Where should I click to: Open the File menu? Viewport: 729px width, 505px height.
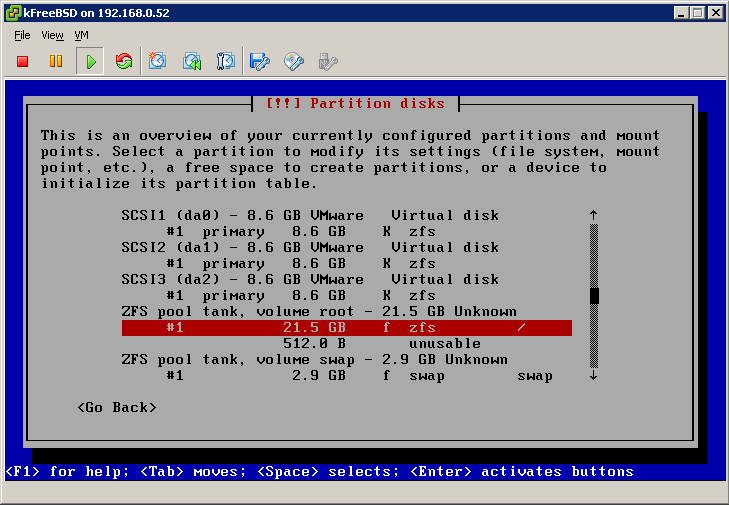(22, 35)
